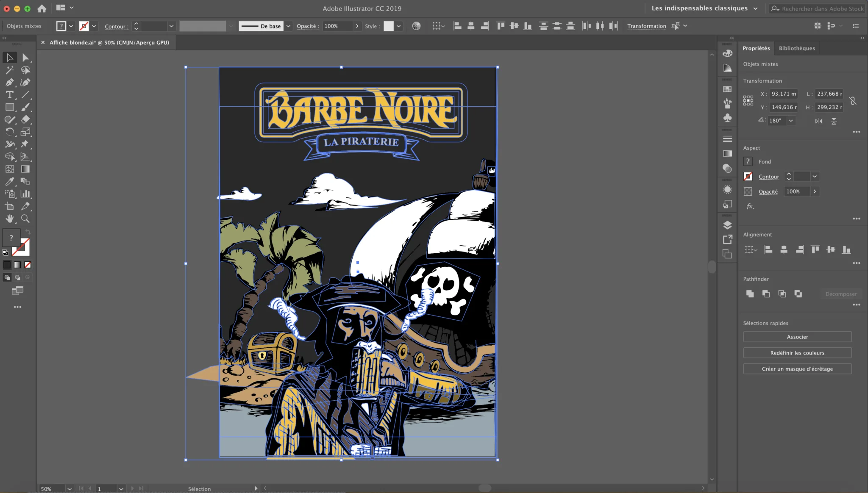The width and height of the screenshot is (868, 493).
Task: Open the zoom level dropdown
Action: pos(69,489)
